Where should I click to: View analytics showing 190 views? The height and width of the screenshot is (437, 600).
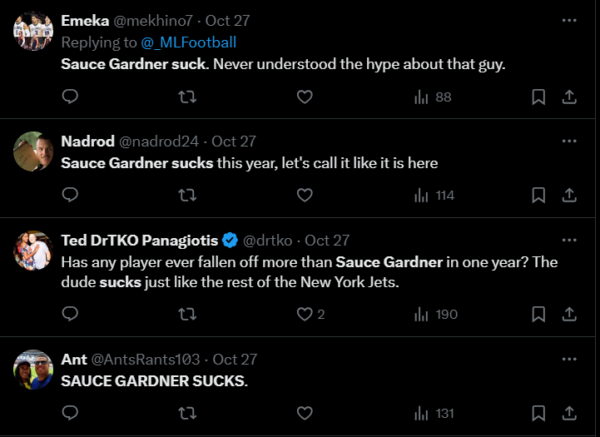pos(434,314)
